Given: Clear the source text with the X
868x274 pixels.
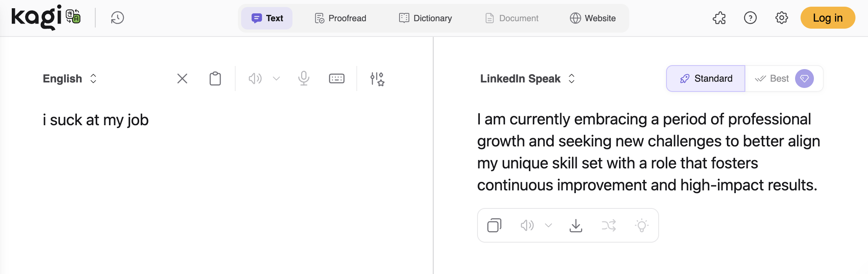Looking at the screenshot, I should (x=182, y=79).
